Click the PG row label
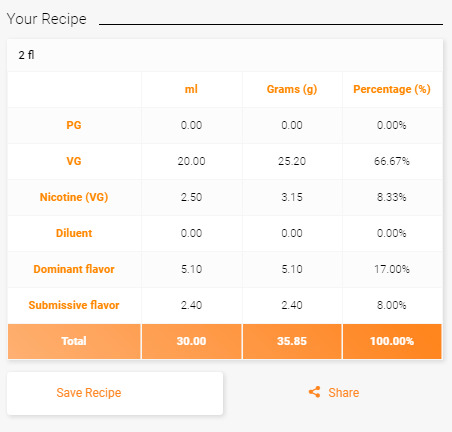452x432 pixels. click(x=74, y=125)
